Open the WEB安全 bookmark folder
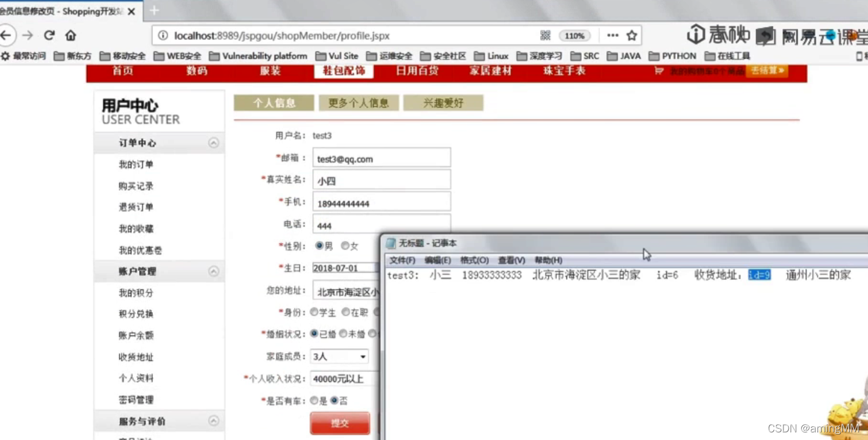 pyautogui.click(x=177, y=56)
